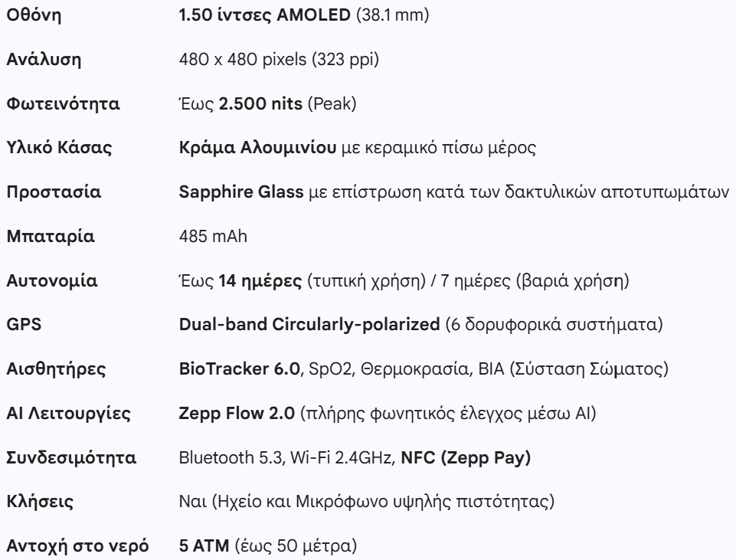Click the 5 ATM water resistance value
The width and height of the screenshot is (736, 560).
coord(204,546)
